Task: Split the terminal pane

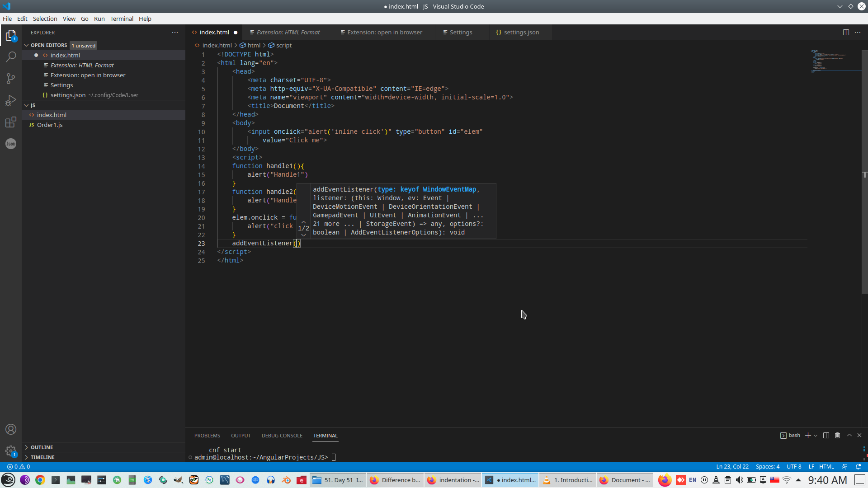Action: (x=826, y=435)
